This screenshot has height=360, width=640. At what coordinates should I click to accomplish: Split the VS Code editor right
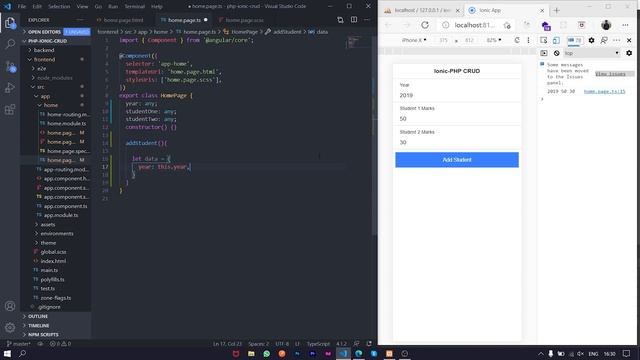pos(354,20)
